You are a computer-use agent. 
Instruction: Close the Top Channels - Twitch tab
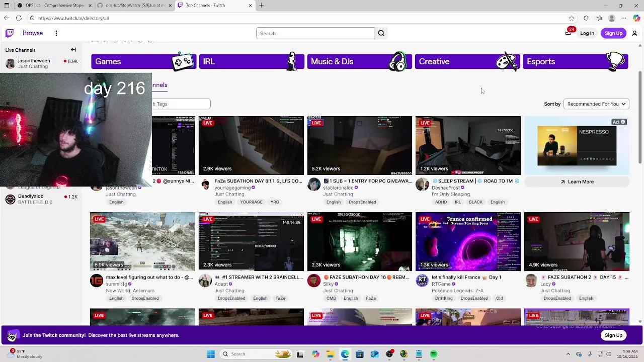click(x=250, y=5)
